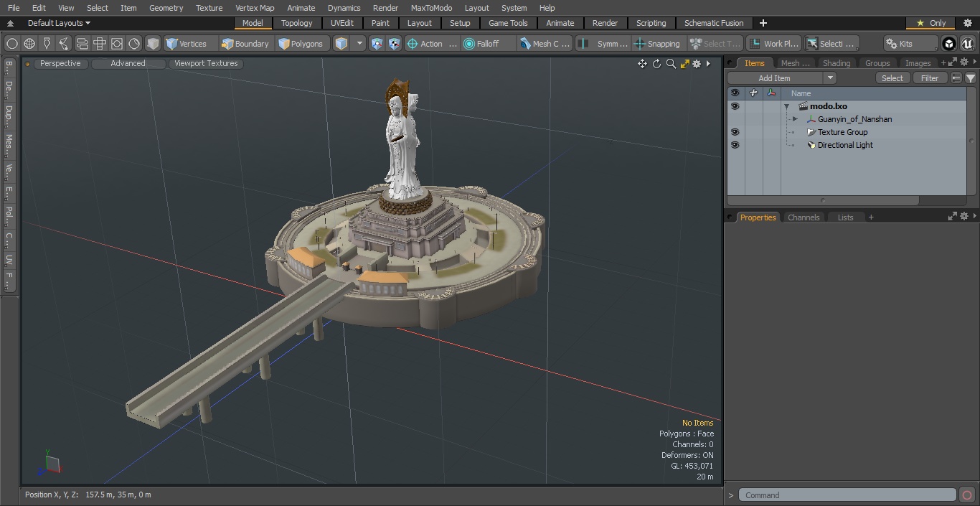980x506 pixels.
Task: Open the Geometry menu
Action: tap(166, 8)
